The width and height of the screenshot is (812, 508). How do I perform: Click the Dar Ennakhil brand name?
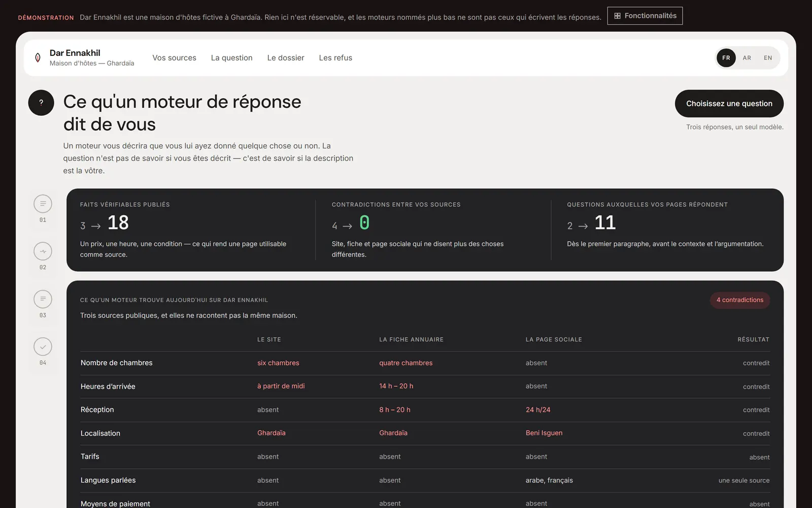tap(75, 53)
